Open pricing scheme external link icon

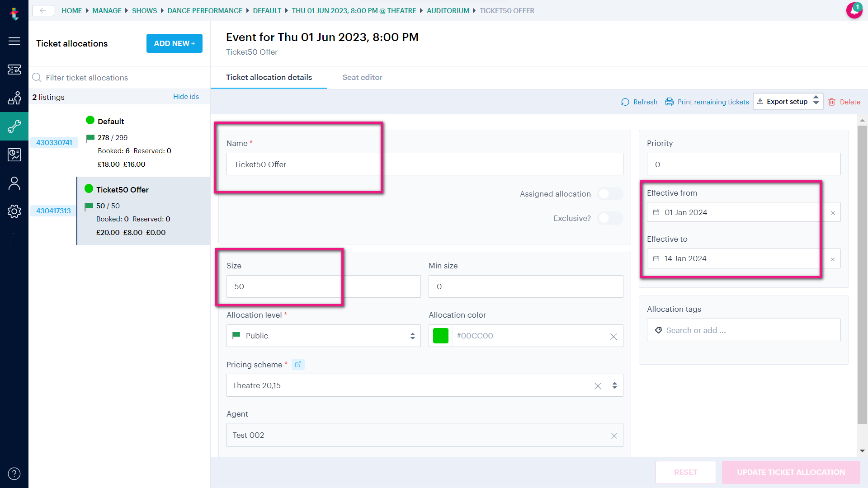coord(298,364)
